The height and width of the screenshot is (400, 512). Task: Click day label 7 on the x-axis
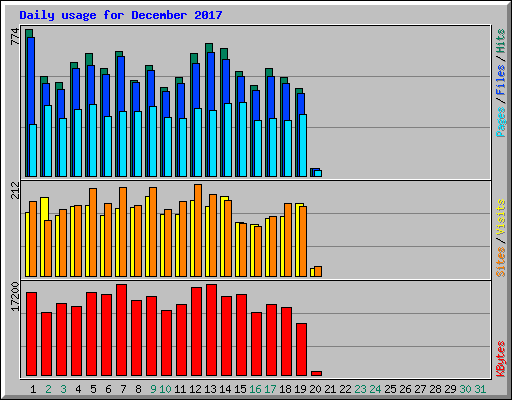(x=123, y=389)
